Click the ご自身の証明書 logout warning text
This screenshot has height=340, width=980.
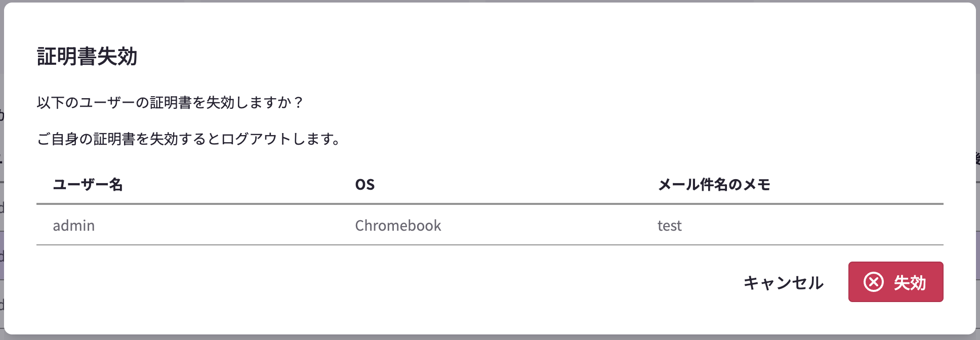[189, 139]
